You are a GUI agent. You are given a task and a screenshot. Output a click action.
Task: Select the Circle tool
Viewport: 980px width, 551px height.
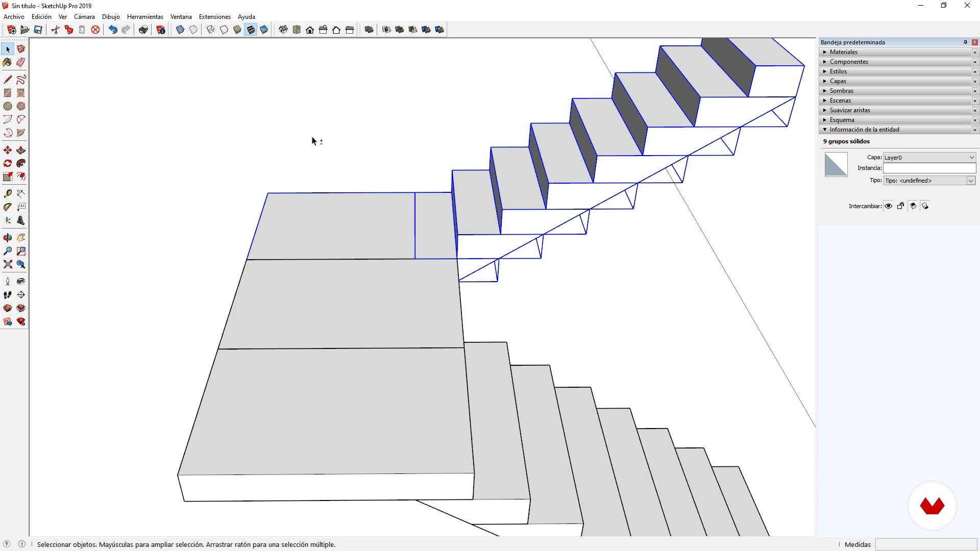8,106
